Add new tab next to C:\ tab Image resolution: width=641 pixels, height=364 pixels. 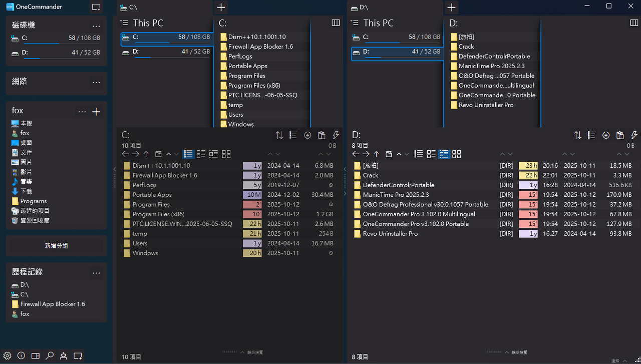coord(221,7)
